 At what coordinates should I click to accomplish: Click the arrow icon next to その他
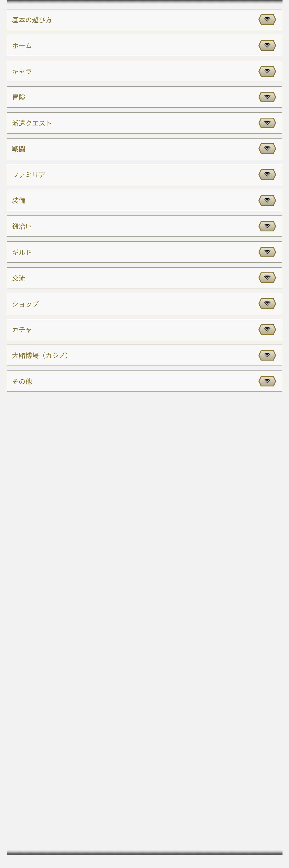tap(267, 381)
